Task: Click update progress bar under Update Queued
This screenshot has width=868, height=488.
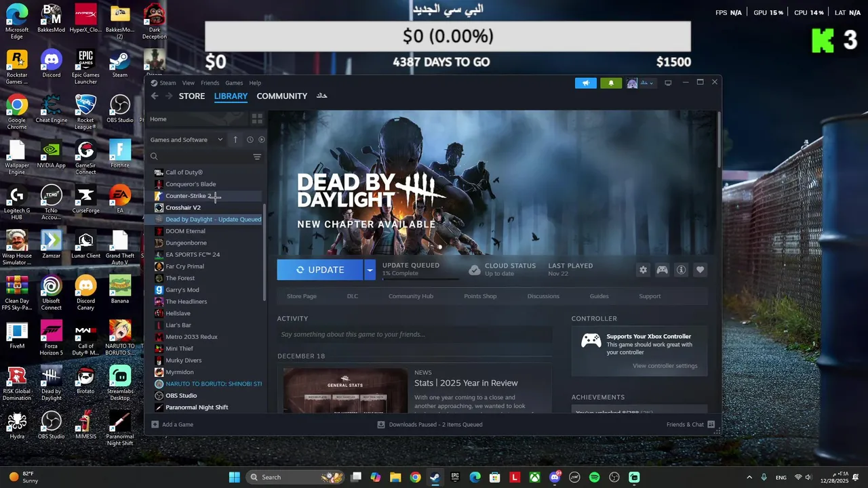Action: point(420,279)
